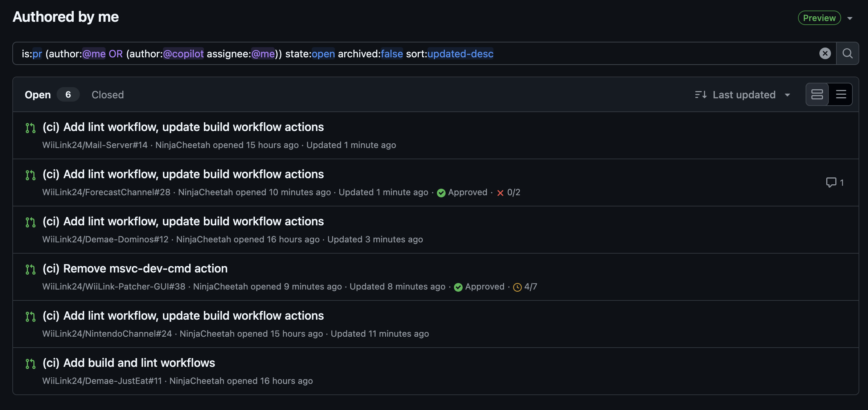Image resolution: width=868 pixels, height=410 pixels.
Task: Open the Add build and lint workflows PR
Action: pyautogui.click(x=129, y=363)
